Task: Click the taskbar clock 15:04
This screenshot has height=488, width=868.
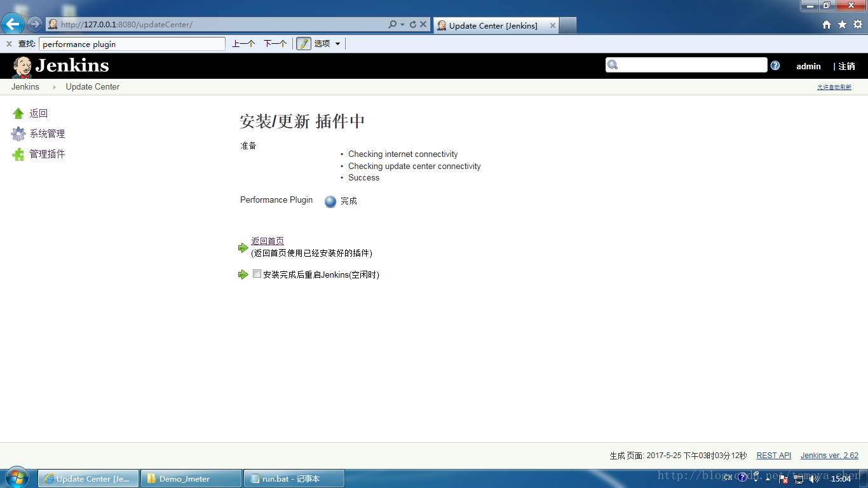Action: point(841,479)
